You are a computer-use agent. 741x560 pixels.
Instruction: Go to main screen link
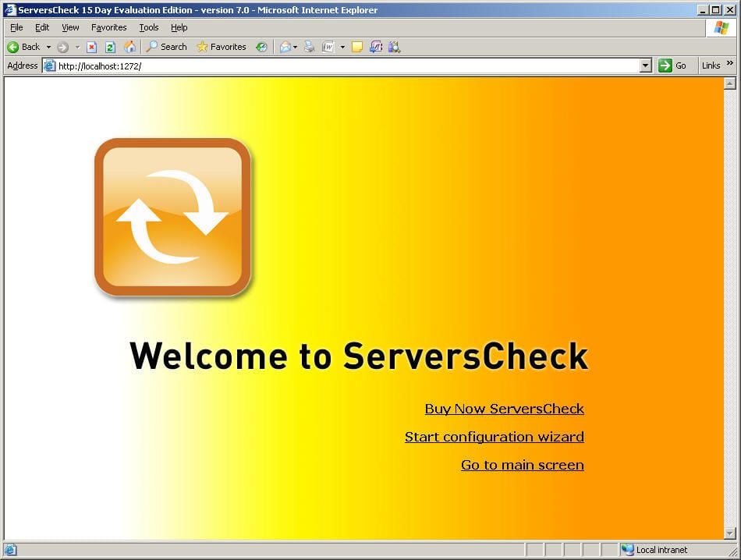522,465
